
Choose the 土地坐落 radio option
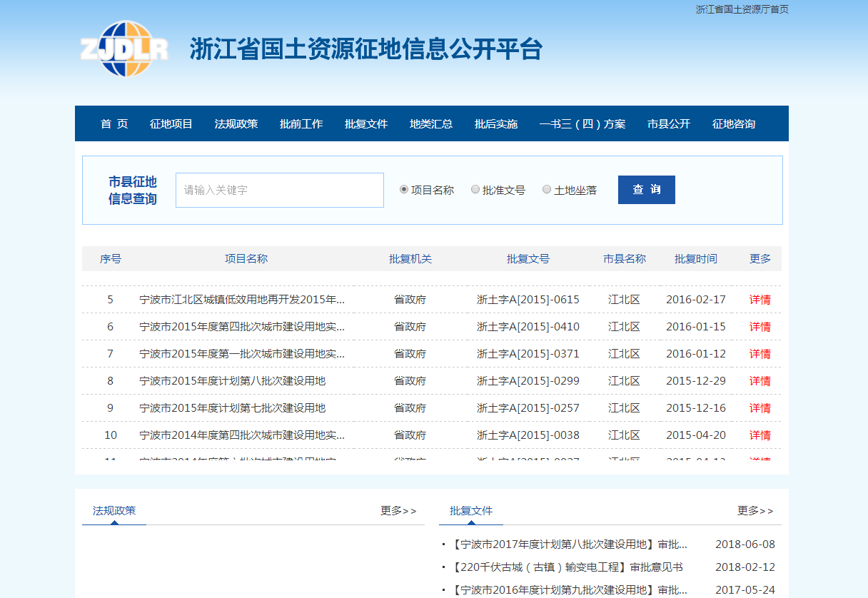(547, 190)
